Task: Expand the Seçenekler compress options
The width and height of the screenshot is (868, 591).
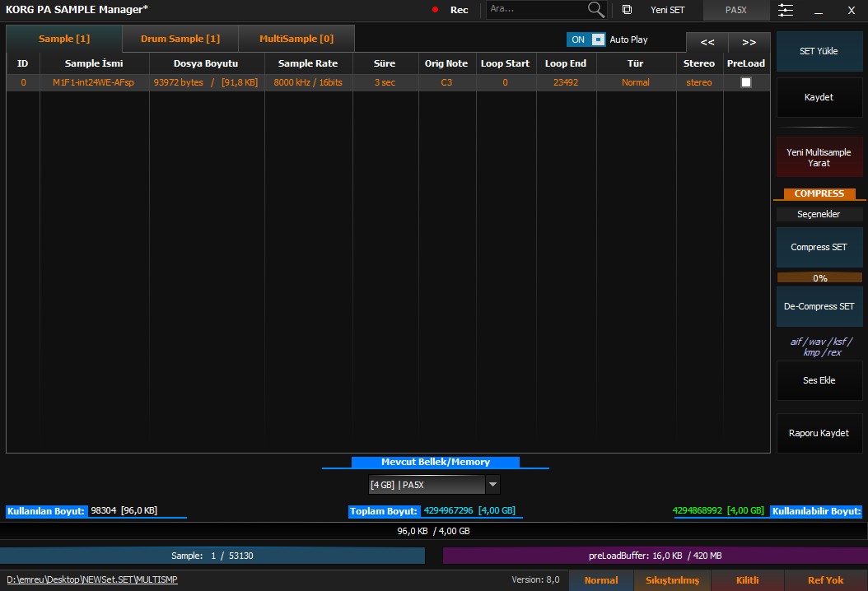Action: [x=819, y=214]
